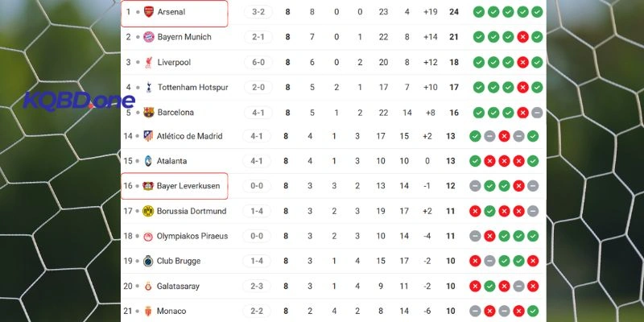This screenshot has width=644, height=322.
Task: Click the Bayern Munich club crest
Action: tap(148, 37)
